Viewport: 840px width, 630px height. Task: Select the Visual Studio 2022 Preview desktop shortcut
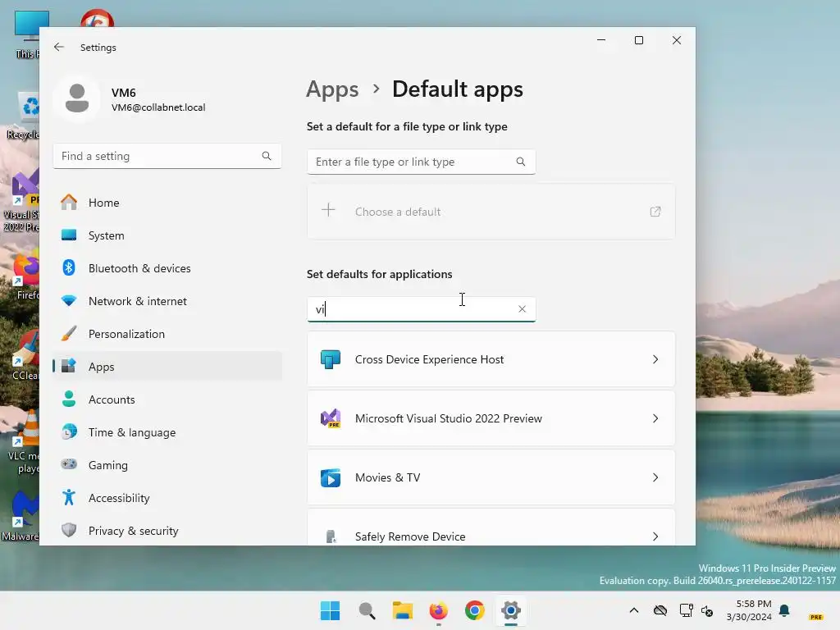[x=21, y=201]
